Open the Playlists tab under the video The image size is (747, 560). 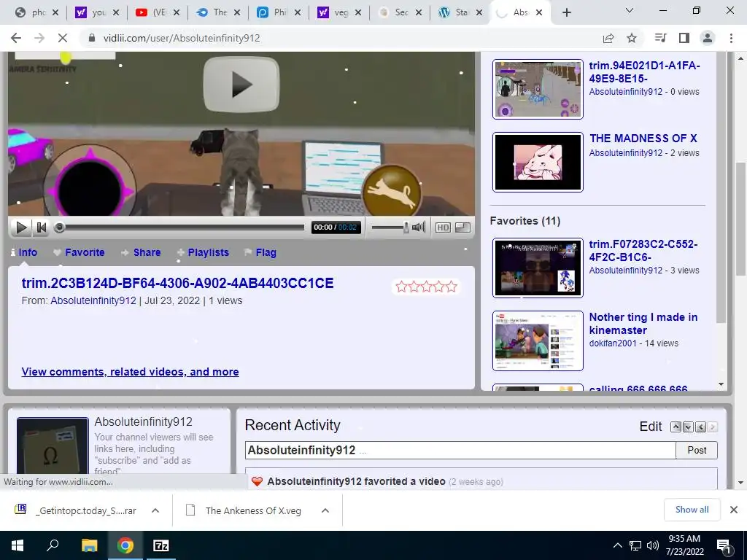[203, 252]
